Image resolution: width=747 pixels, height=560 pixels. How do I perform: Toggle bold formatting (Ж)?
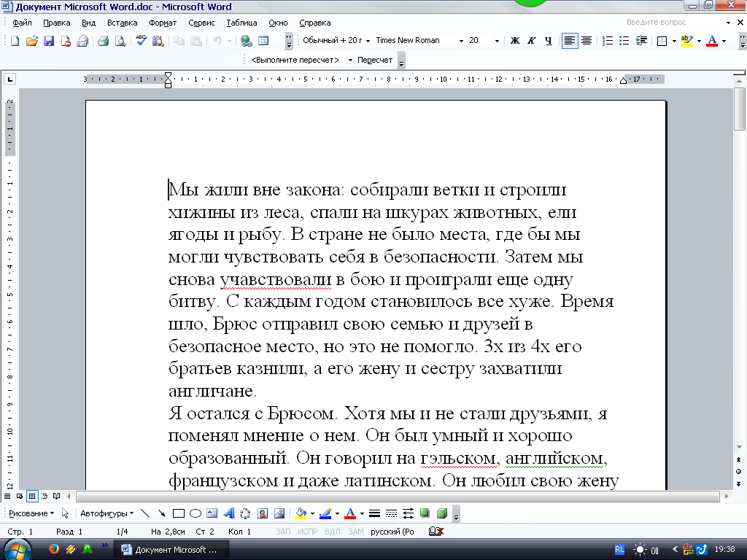(515, 41)
